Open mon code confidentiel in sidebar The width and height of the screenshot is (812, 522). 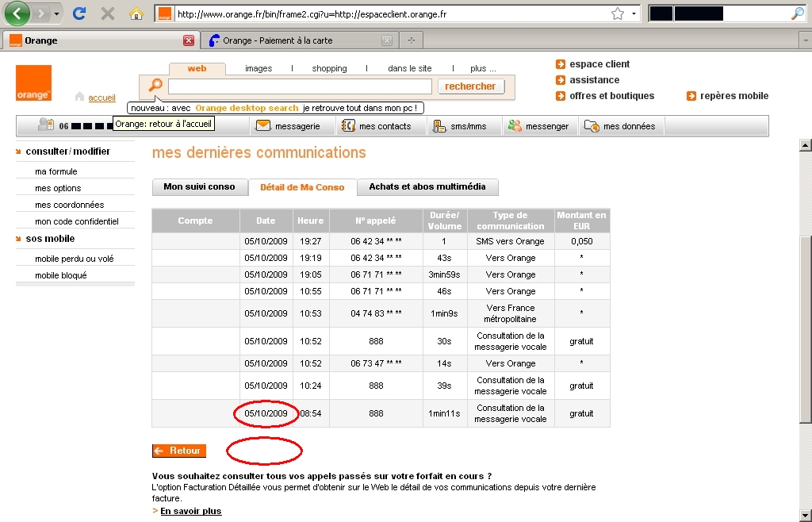click(x=77, y=221)
